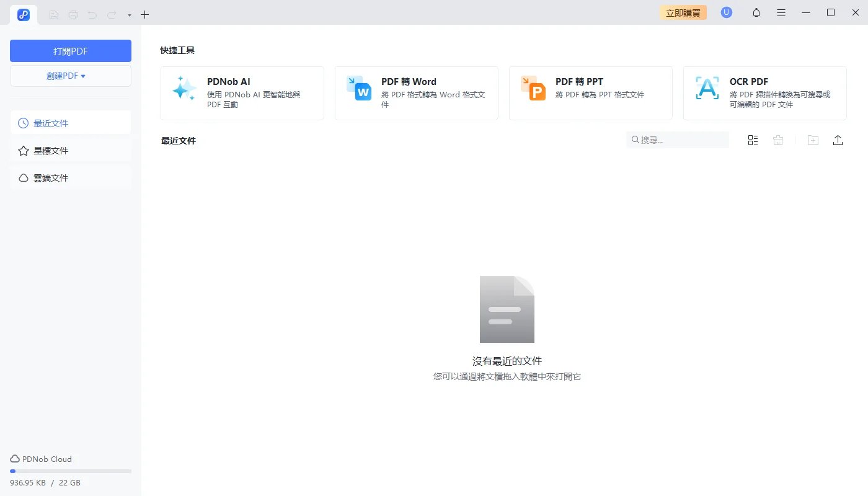Open the PDNob AI quick tool
This screenshot has width=868, height=496.
242,92
